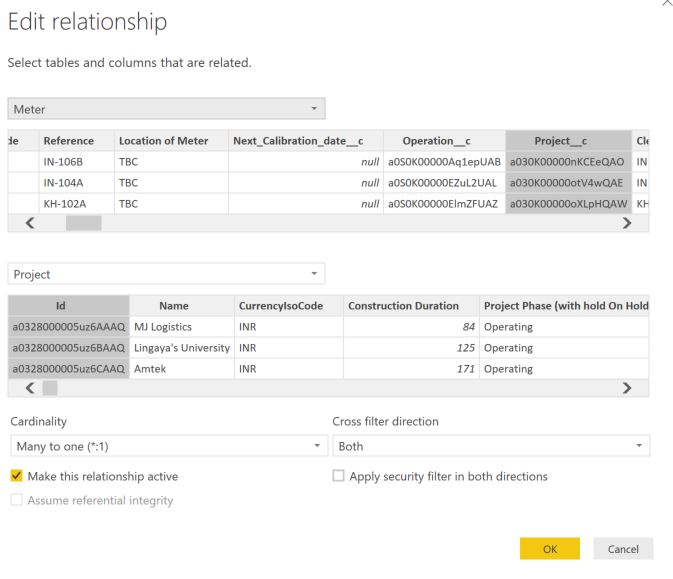Image resolution: width=673 pixels, height=579 pixels.
Task: Select the Name column header
Action: click(x=182, y=306)
